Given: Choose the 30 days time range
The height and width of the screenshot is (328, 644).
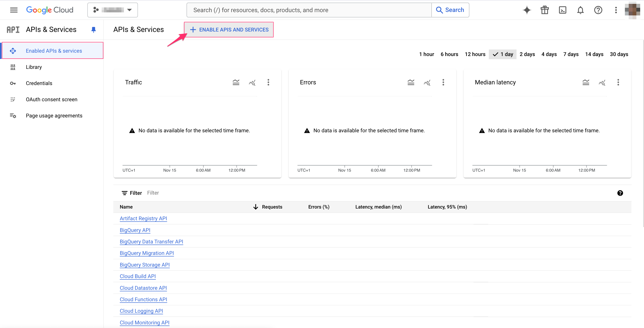Looking at the screenshot, I should 619,54.
